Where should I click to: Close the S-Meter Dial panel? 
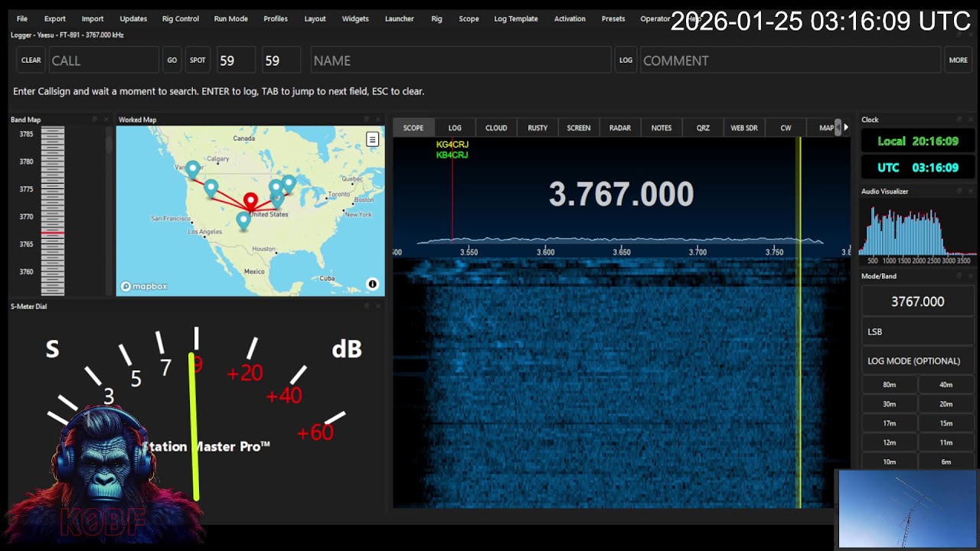378,306
